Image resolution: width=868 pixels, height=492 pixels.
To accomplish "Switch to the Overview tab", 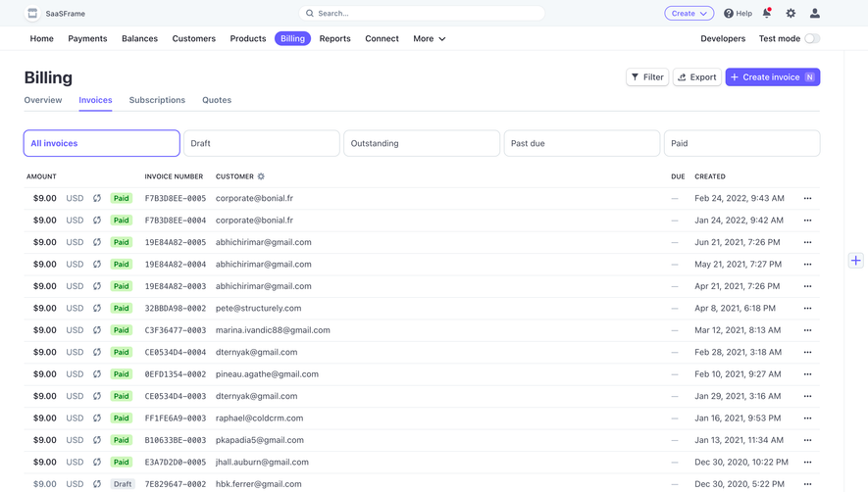I will click(x=43, y=100).
